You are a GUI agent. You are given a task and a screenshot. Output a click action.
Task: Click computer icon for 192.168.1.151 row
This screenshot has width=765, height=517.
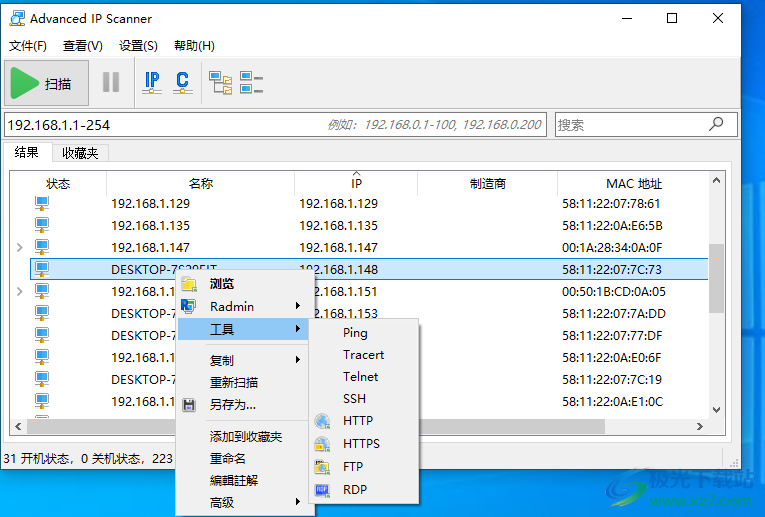pos(42,291)
